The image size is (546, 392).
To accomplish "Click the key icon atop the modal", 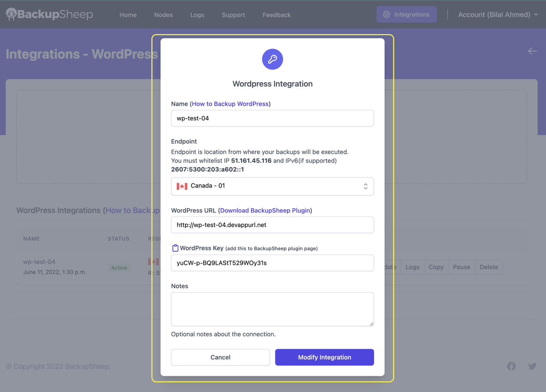I will (x=272, y=59).
